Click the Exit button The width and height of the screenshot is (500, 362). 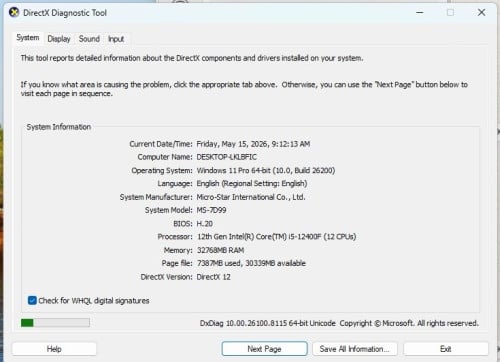click(x=446, y=349)
